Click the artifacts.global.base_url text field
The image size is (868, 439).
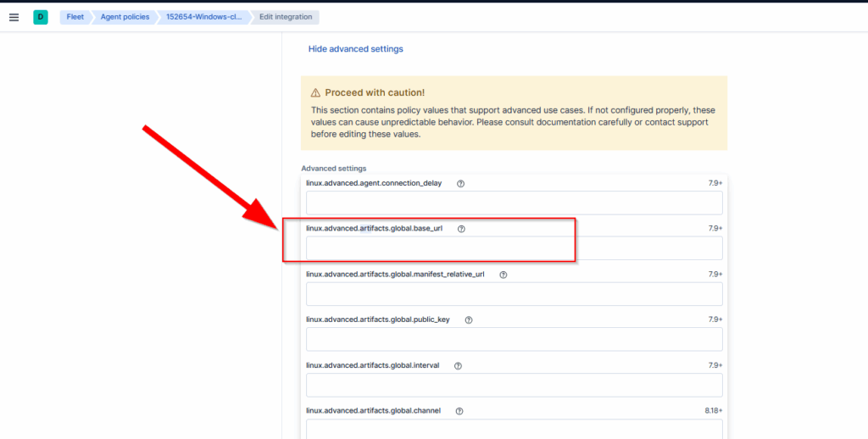click(514, 248)
